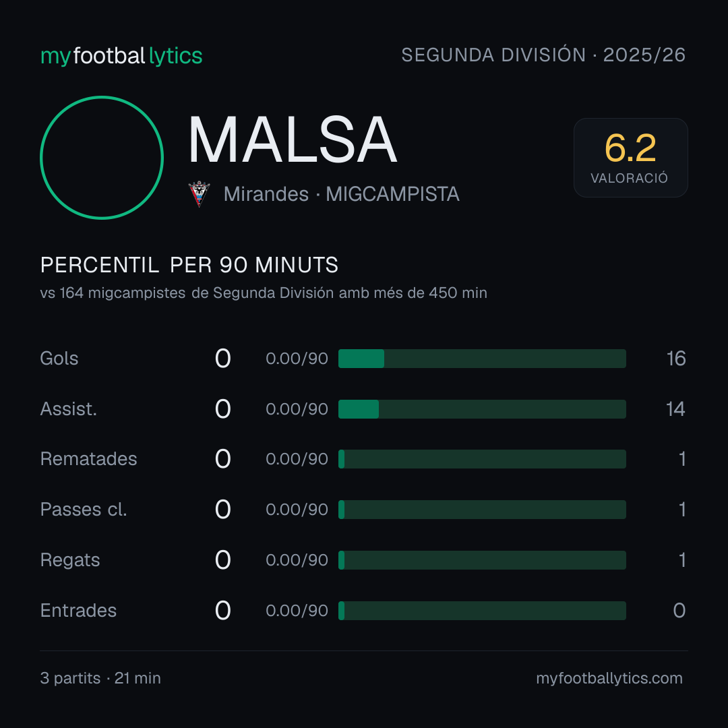This screenshot has width=728, height=728.
Task: Click the Assist. percentile value 14
Action: 675,409
